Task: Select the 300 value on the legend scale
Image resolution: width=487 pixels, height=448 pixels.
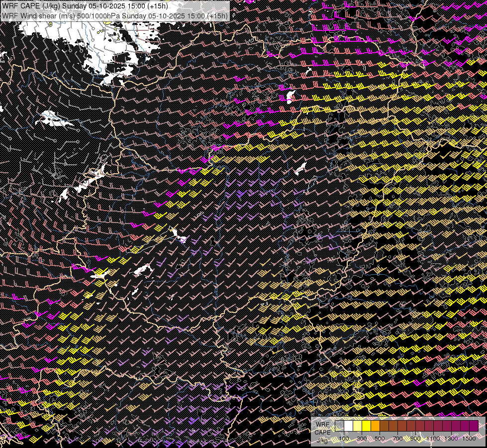Action: pyautogui.click(x=362, y=439)
